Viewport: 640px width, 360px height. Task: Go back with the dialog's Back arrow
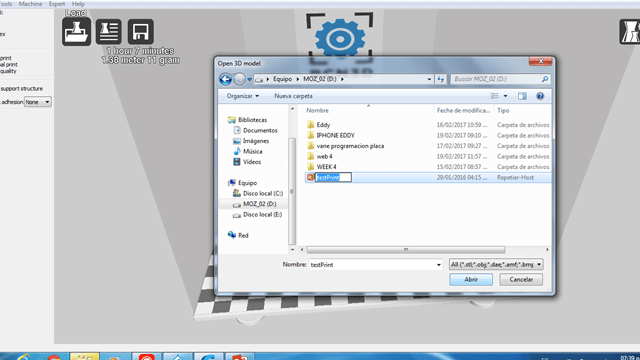tap(225, 79)
